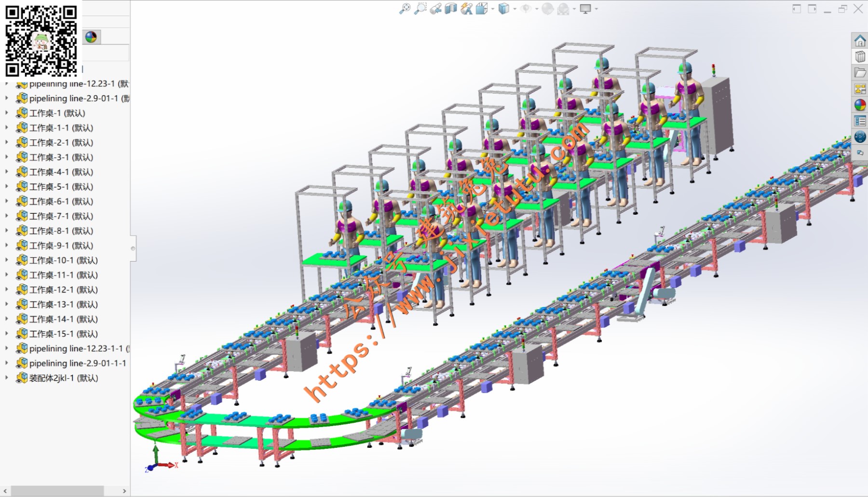Activate the Section View tool

pyautogui.click(x=451, y=9)
